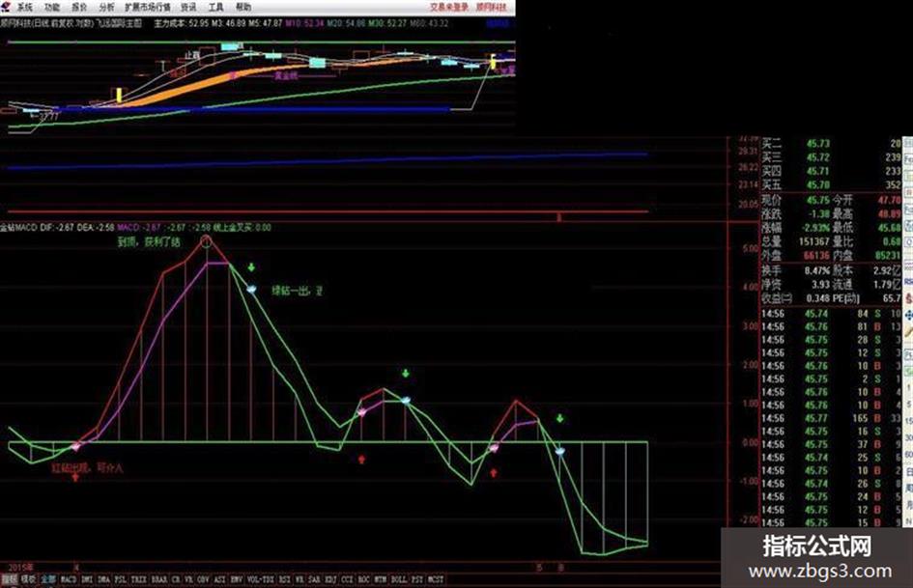
Task: Click the green down arrow above 绿钻 diamond
Action: pos(251,267)
